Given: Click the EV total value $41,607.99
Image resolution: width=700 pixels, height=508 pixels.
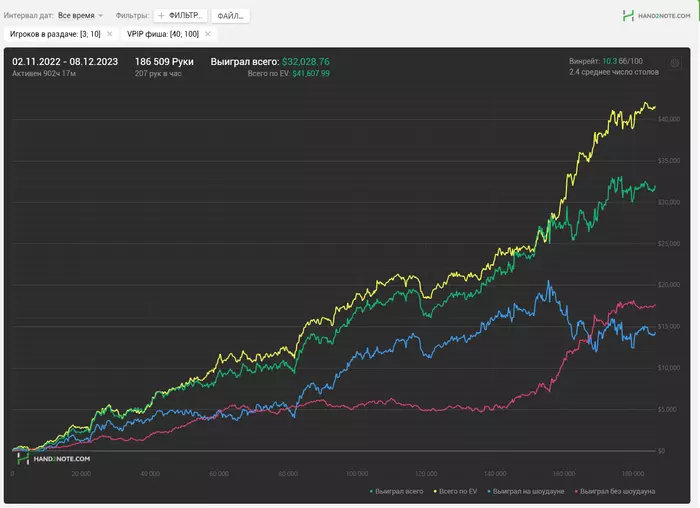Looking at the screenshot, I should [311, 74].
